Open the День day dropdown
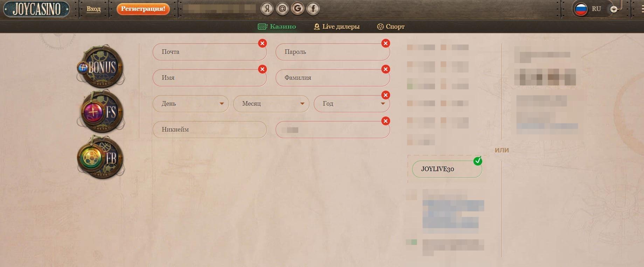Viewport: 644px width, 267px height. pyautogui.click(x=191, y=104)
